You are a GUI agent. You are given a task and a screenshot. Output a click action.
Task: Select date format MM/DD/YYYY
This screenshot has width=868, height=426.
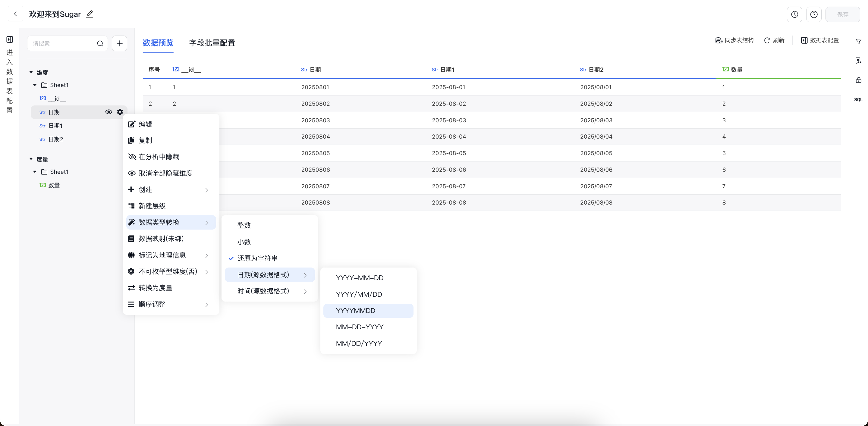coord(368,343)
